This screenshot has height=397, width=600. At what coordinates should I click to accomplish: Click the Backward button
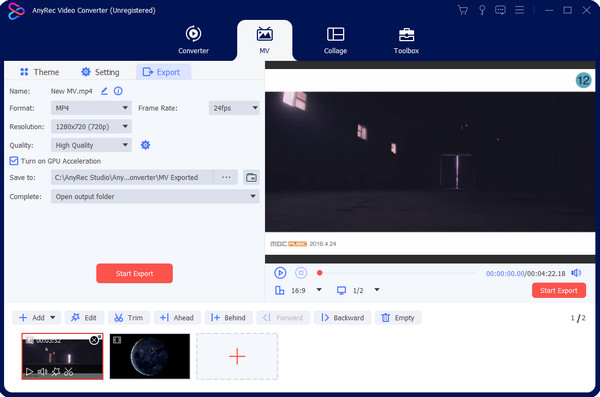tap(342, 318)
